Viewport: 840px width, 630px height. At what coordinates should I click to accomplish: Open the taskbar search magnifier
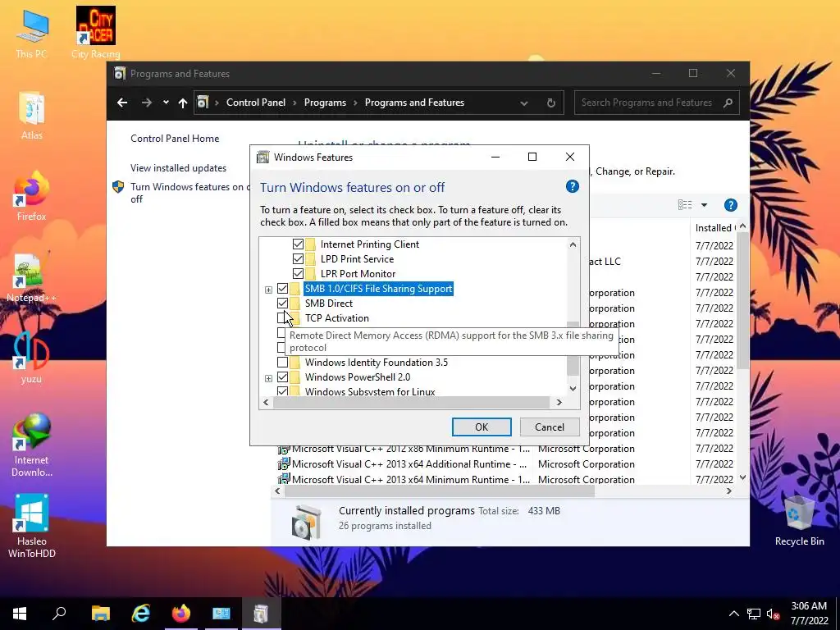point(59,614)
